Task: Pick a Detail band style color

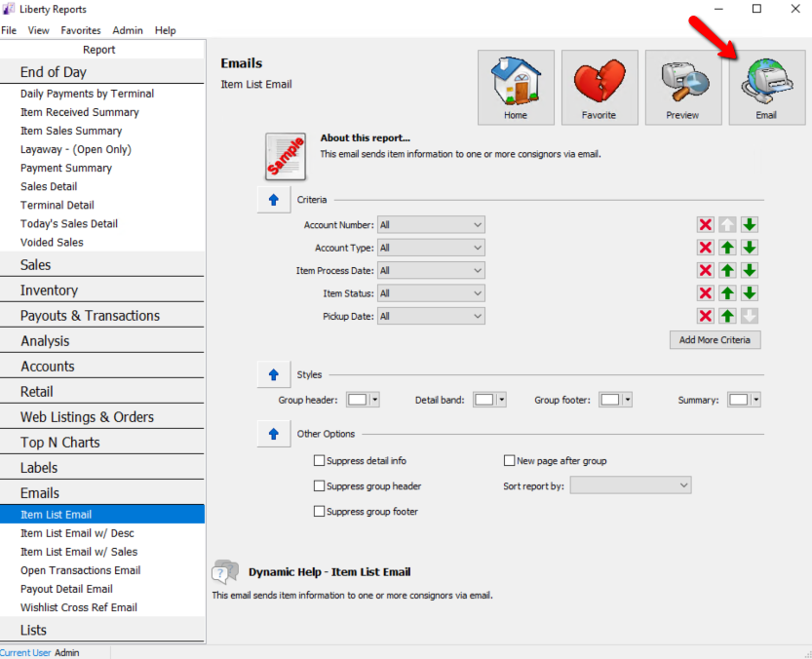Action: [x=489, y=400]
